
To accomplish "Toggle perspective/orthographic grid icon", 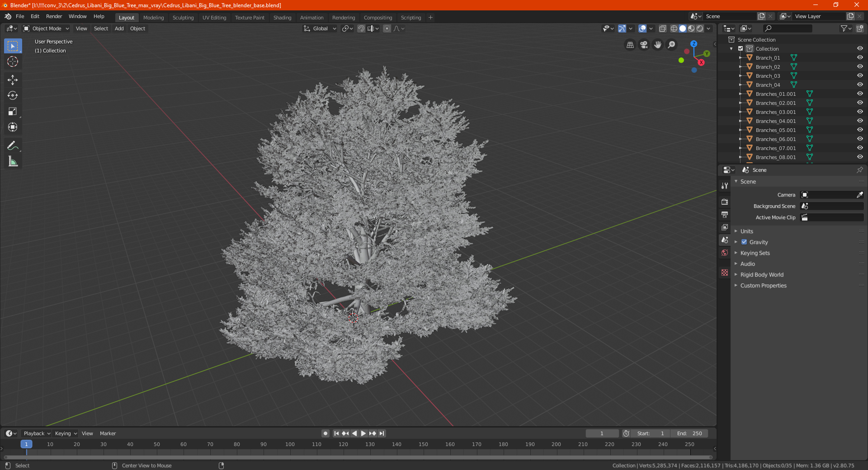I will [x=630, y=45].
